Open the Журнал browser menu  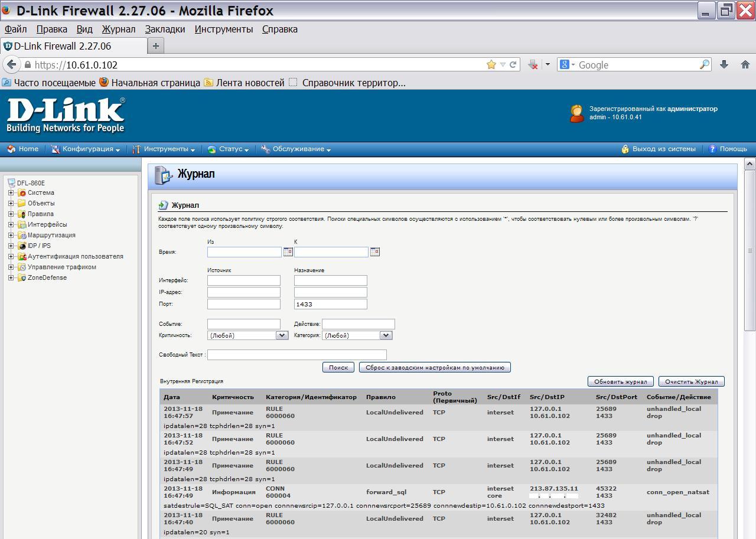click(118, 29)
